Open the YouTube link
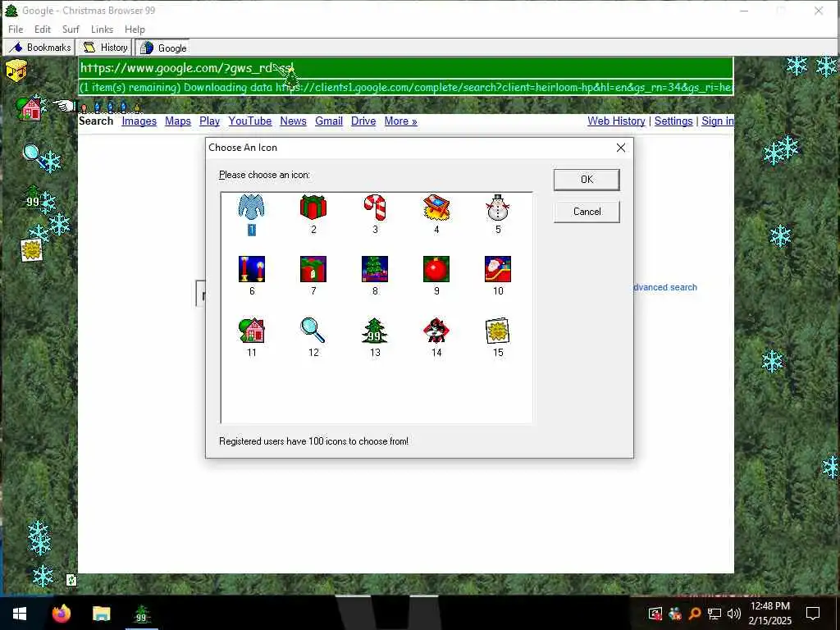The height and width of the screenshot is (630, 840). coord(250,121)
